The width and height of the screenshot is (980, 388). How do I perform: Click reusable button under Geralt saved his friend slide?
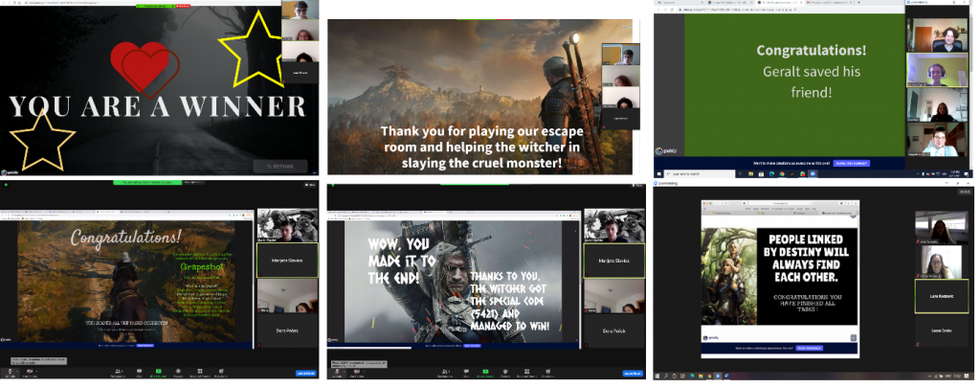[x=851, y=163]
